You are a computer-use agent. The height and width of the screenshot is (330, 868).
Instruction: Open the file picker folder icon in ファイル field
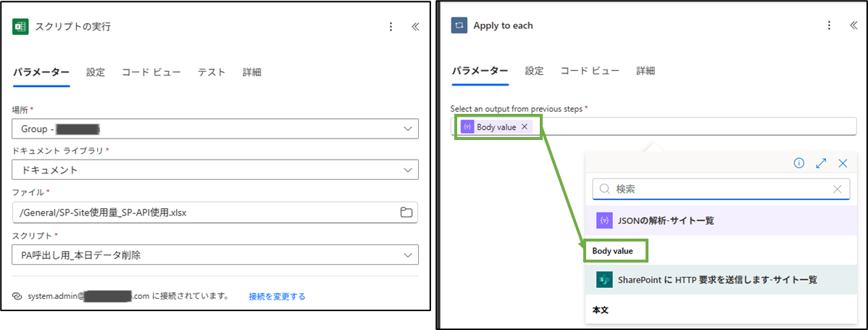click(406, 212)
